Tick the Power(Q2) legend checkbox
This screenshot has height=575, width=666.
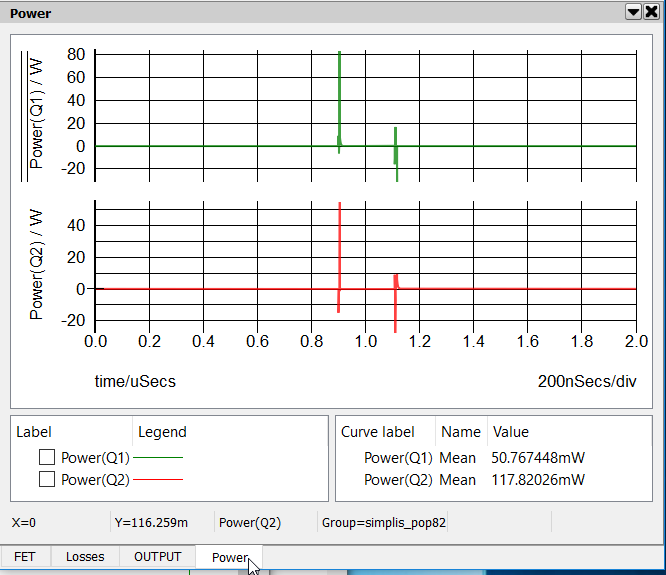coord(46,479)
